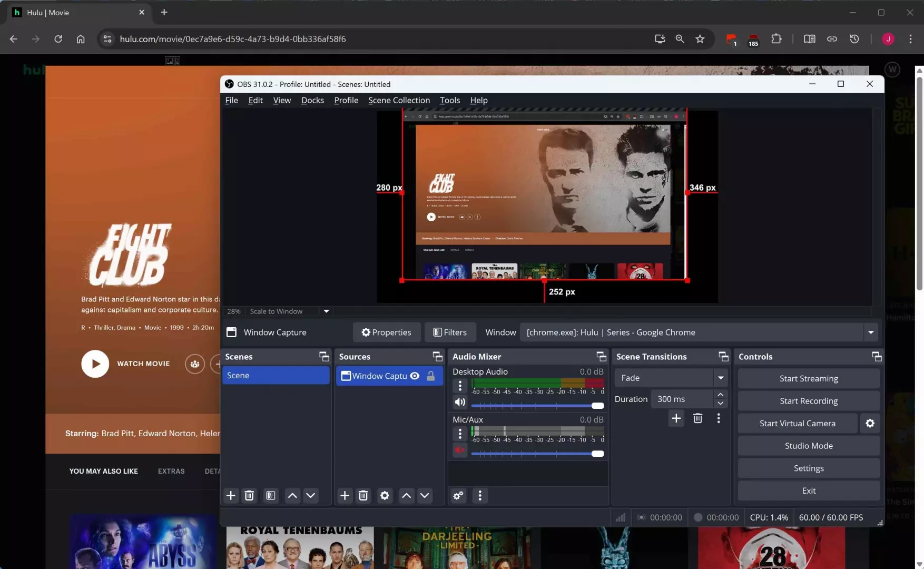Move source up arrow in Sources dock

(406, 495)
